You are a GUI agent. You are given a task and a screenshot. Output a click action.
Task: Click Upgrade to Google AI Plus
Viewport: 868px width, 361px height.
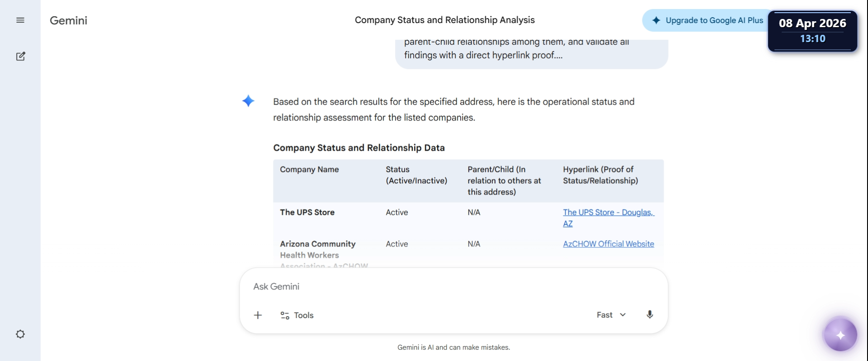tap(708, 20)
